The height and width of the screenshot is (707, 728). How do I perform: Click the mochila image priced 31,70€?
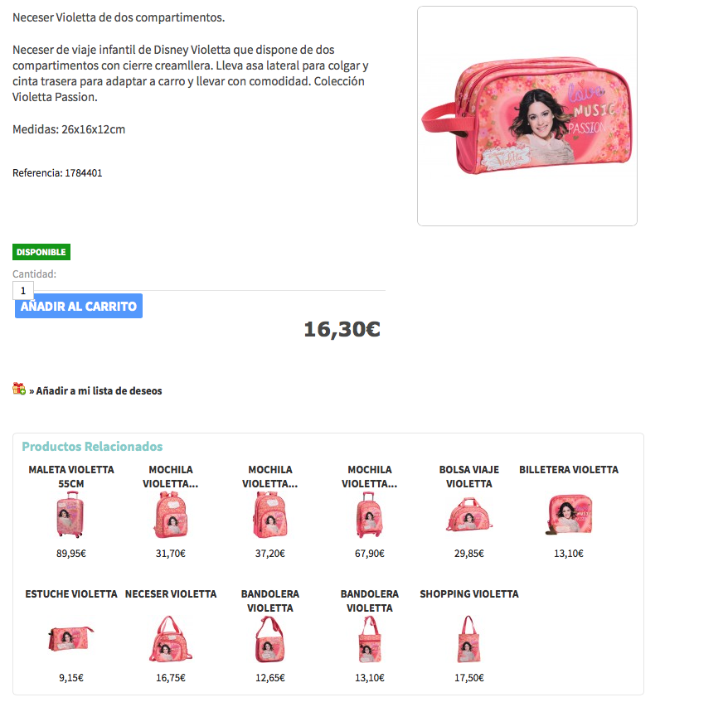click(171, 515)
